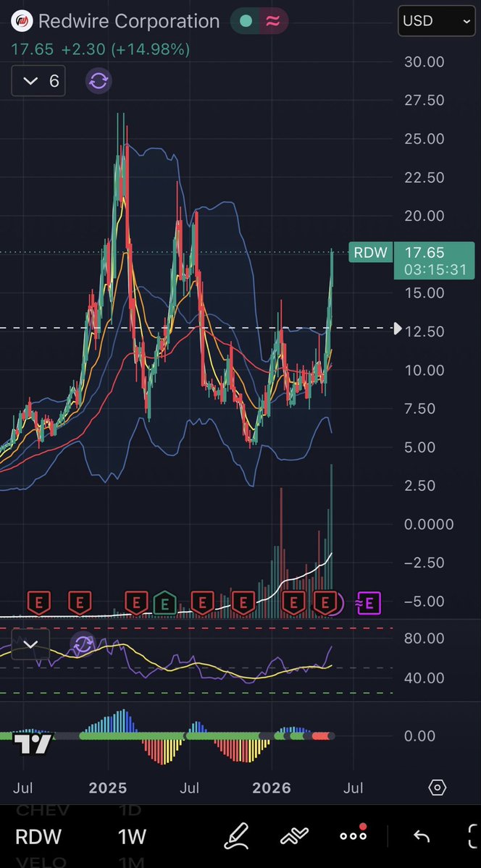
Task: Tap the −5.00 scale label
Action: click(x=424, y=601)
